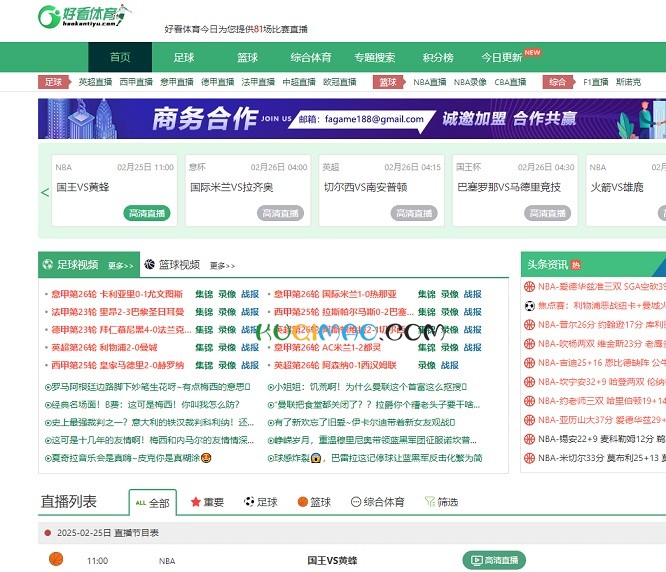Click 高清直播 on 国际米兰VS拉齐奥 card
This screenshot has height=572, width=666.
pyautogui.click(x=280, y=213)
